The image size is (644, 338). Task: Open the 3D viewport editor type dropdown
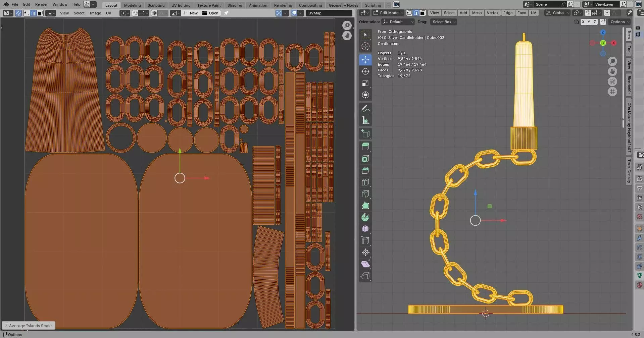[364, 13]
